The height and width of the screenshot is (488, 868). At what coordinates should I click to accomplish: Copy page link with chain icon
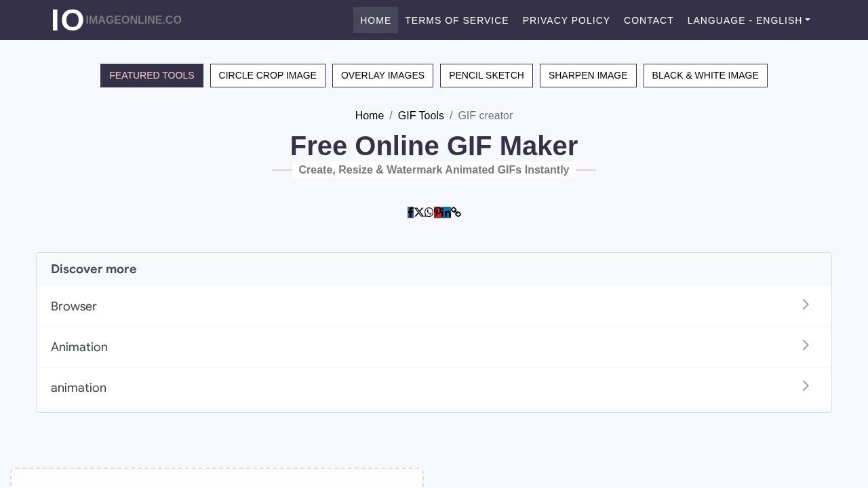click(x=456, y=213)
